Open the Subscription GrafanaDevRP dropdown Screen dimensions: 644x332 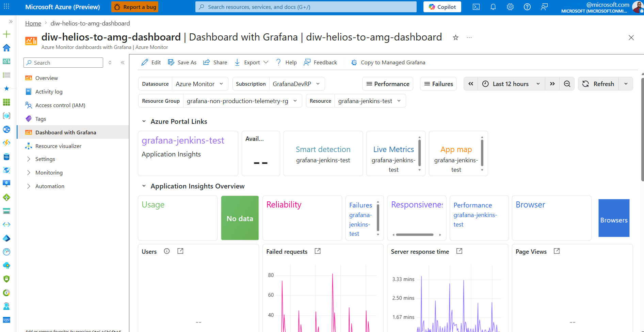click(297, 84)
